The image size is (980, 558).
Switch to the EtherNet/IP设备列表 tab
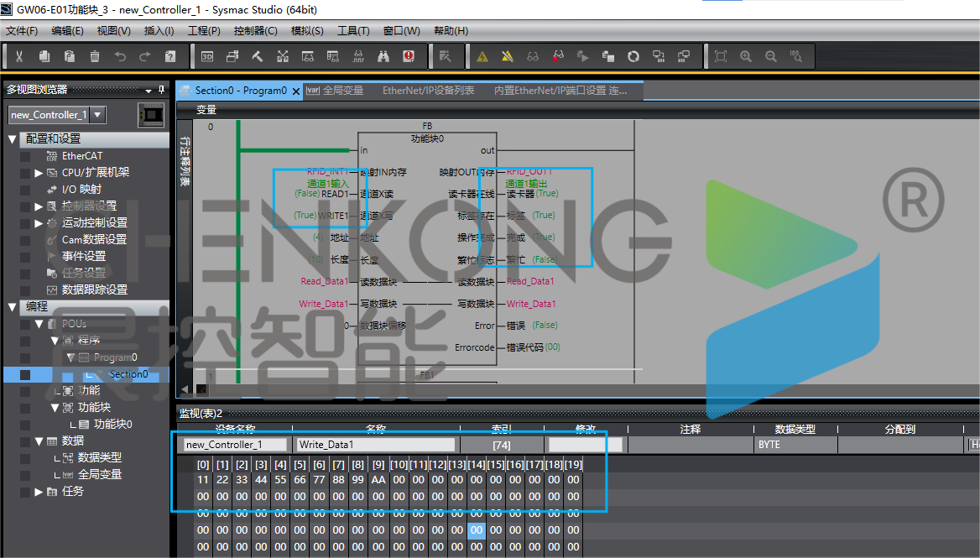(428, 91)
